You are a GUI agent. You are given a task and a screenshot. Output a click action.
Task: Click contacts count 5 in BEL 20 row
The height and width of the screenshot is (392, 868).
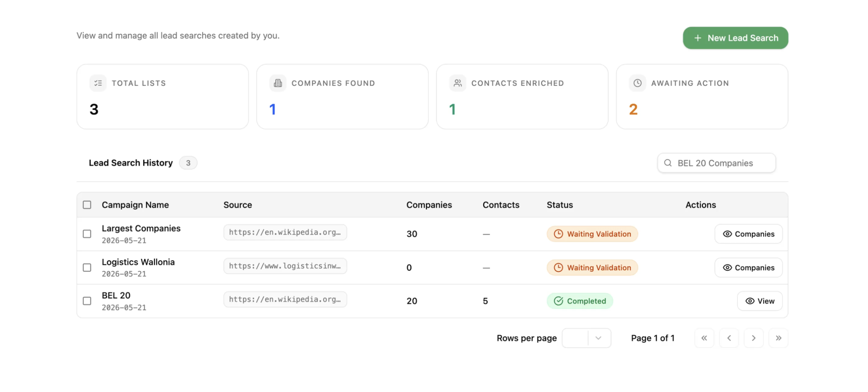(485, 301)
